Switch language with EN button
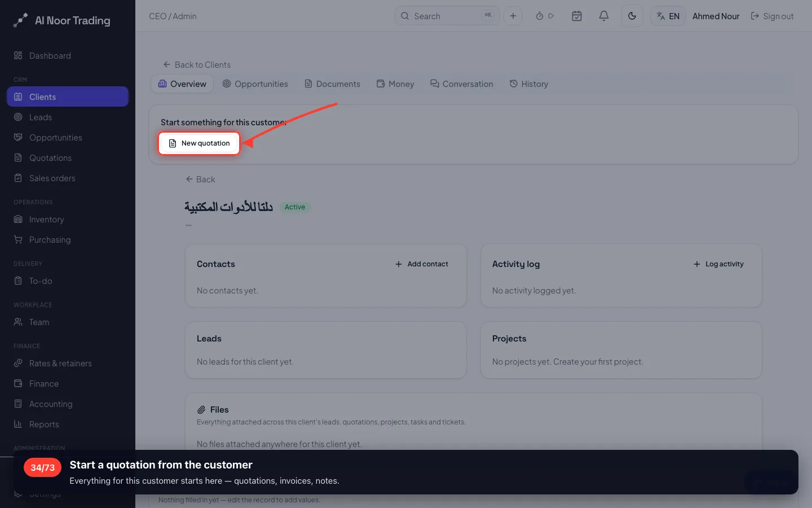812x508 pixels. click(668, 16)
